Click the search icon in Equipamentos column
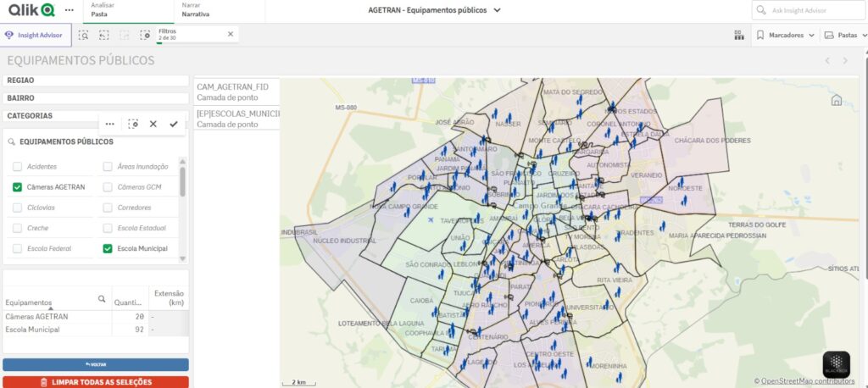Viewport: 868px width, 388px height. [102, 299]
